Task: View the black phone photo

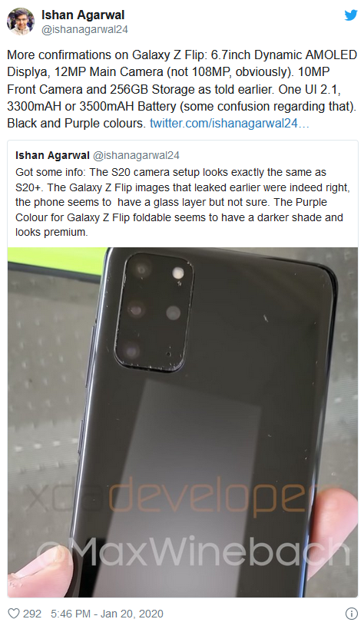Action: click(183, 422)
